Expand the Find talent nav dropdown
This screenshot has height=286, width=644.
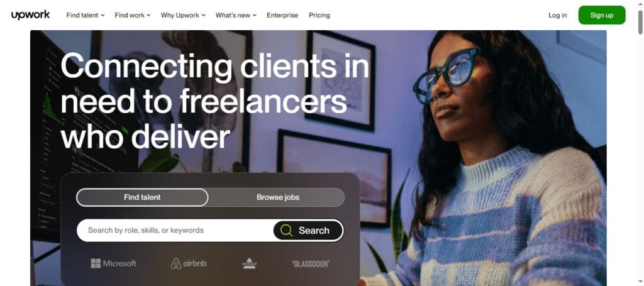pyautogui.click(x=86, y=15)
